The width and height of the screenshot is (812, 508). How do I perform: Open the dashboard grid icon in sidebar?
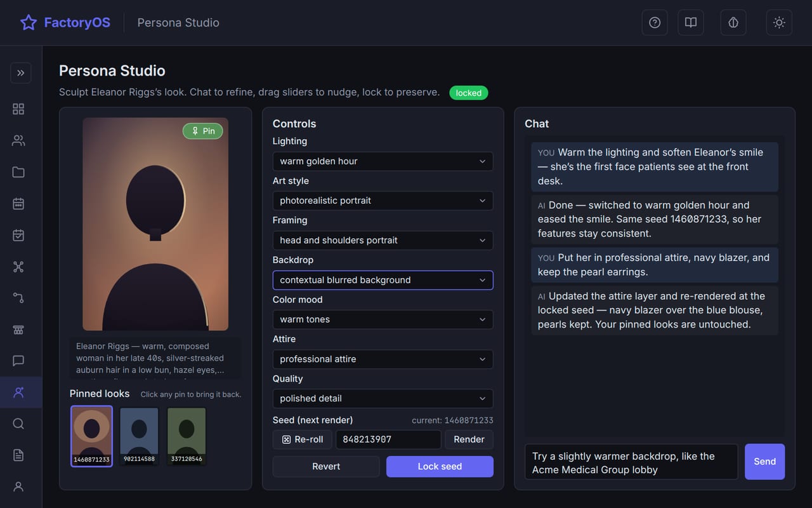(18, 109)
